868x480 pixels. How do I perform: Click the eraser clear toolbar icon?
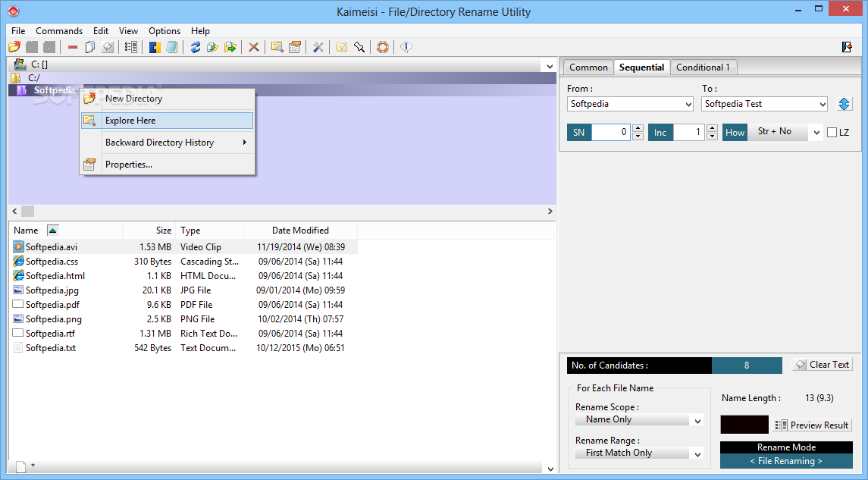coord(108,47)
